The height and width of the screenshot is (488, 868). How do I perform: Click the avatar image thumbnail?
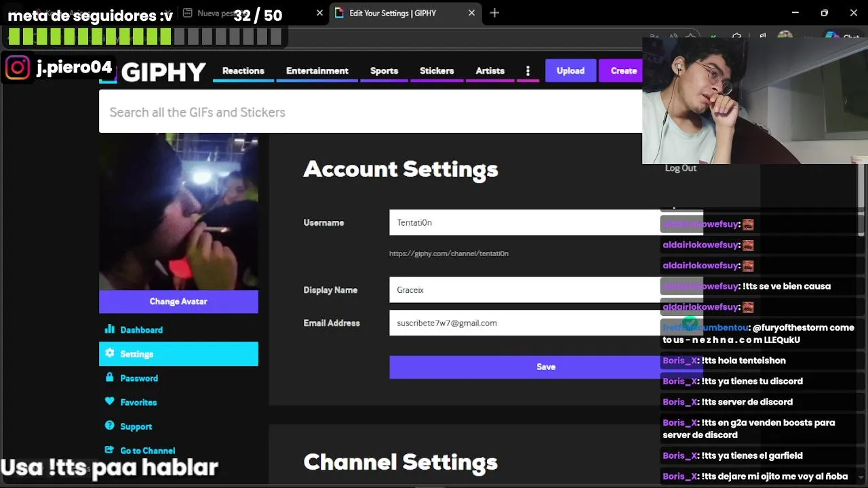coord(178,211)
